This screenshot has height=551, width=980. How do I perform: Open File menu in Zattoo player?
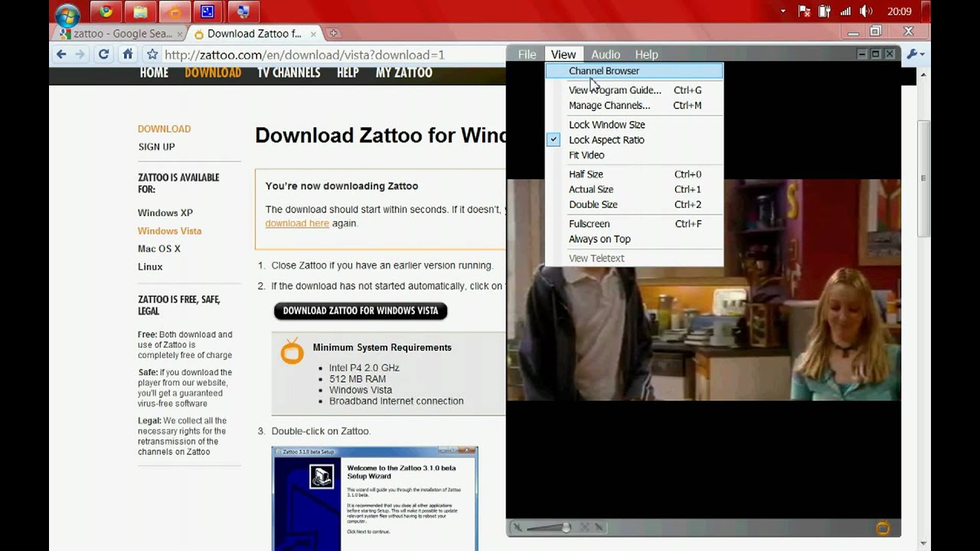coord(527,54)
